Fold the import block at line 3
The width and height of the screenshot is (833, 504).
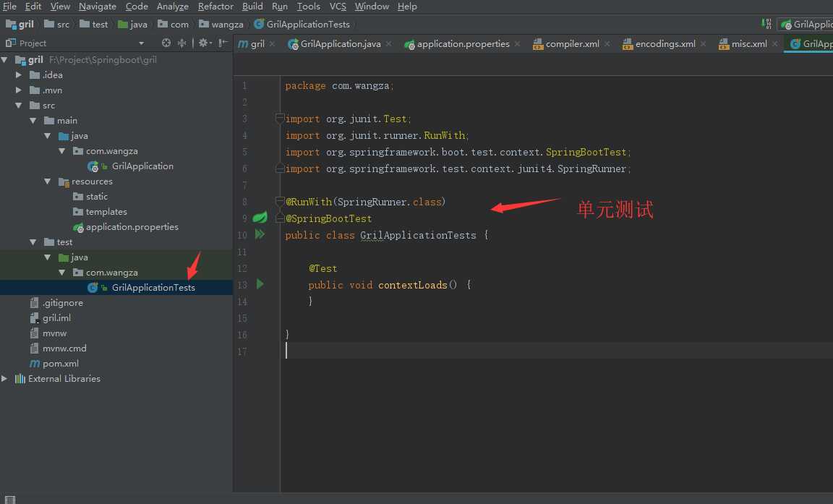(x=280, y=119)
